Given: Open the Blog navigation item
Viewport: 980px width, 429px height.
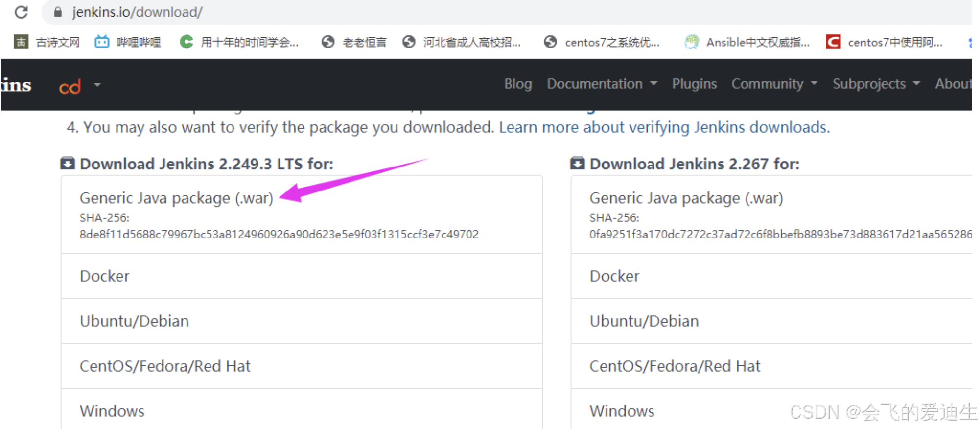Looking at the screenshot, I should [x=518, y=84].
